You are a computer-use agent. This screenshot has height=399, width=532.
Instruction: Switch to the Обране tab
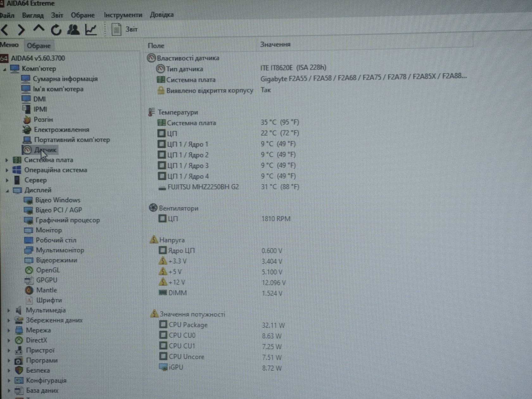[39, 46]
